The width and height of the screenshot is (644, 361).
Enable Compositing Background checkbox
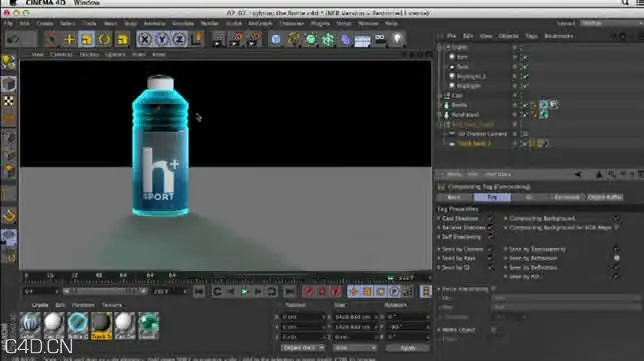(x=616, y=218)
